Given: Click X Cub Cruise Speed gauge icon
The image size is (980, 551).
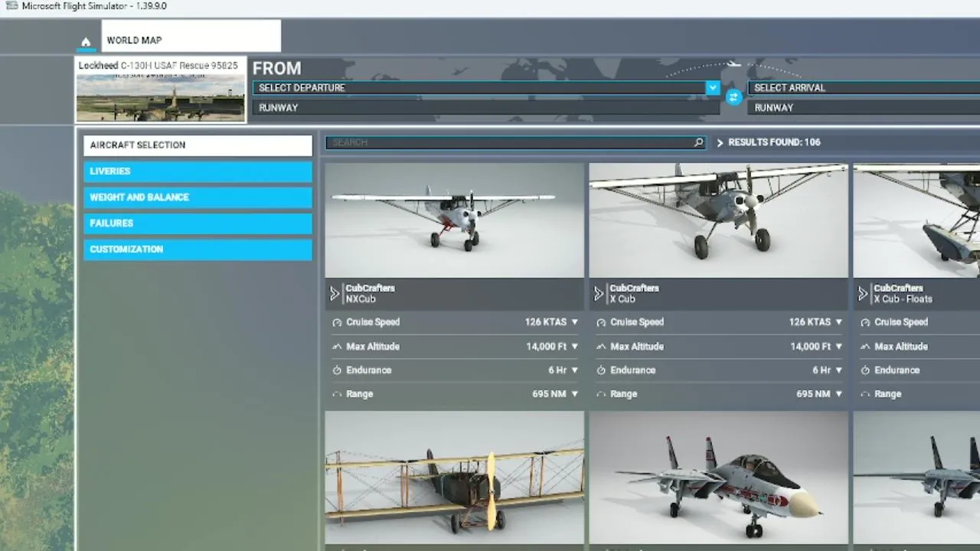Looking at the screenshot, I should [x=600, y=323].
